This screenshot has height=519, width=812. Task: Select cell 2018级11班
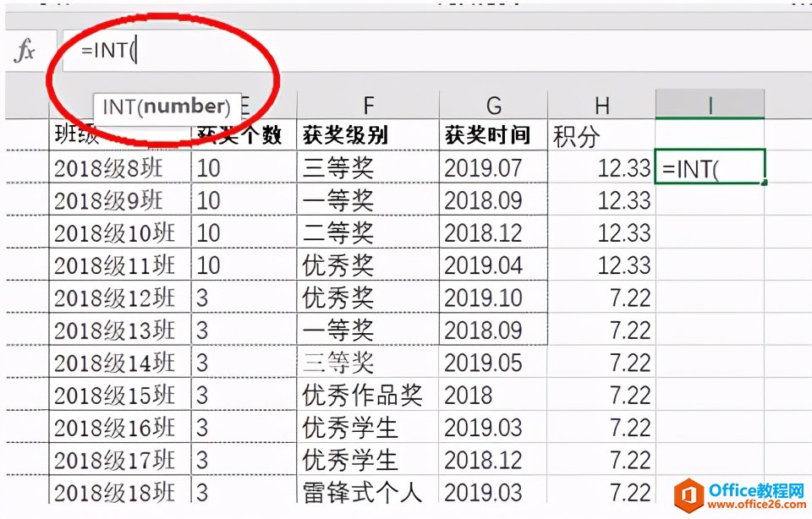click(120, 265)
